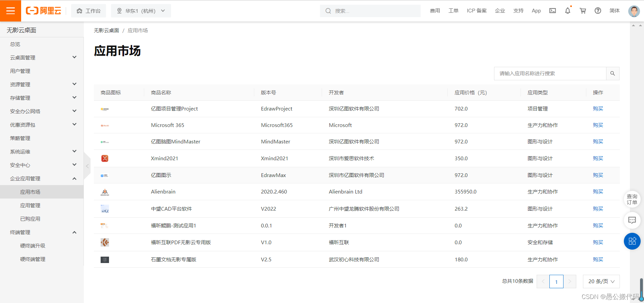The width and height of the screenshot is (644, 303).
Task: Open the feedback chat icon
Action: pos(632,220)
